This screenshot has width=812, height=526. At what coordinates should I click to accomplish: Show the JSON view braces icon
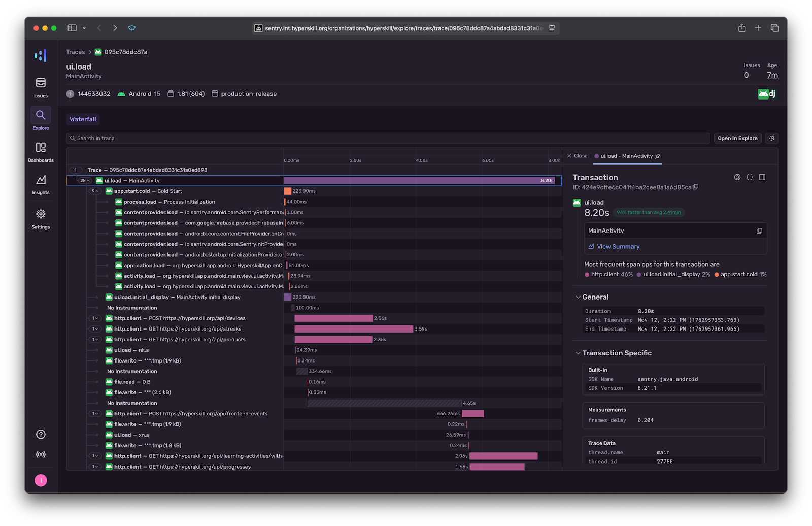pyautogui.click(x=750, y=177)
